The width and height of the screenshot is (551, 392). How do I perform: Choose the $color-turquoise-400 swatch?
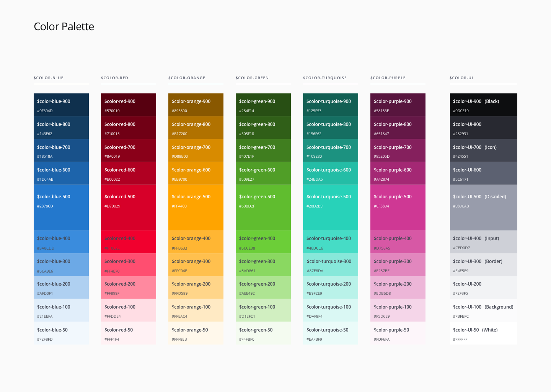[x=331, y=242]
